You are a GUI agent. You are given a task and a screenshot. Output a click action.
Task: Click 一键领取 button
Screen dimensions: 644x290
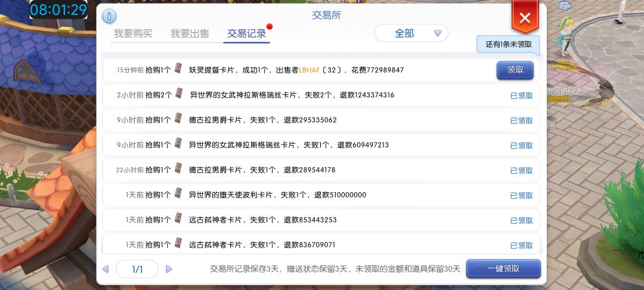tap(503, 269)
